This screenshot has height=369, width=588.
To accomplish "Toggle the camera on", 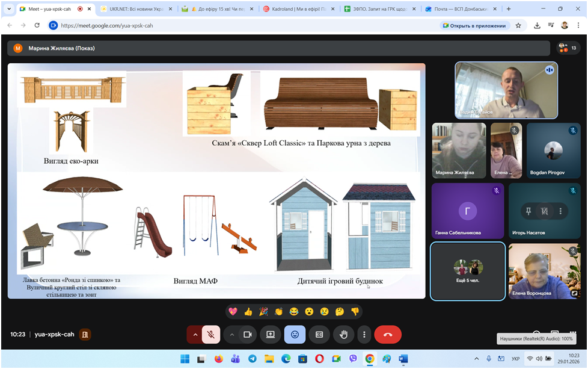I will 247,334.
